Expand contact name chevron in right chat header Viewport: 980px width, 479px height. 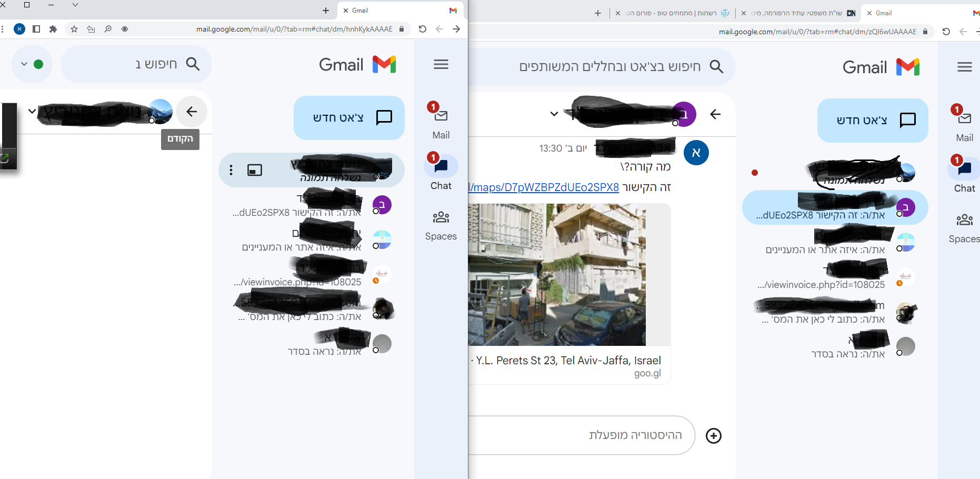click(x=554, y=114)
